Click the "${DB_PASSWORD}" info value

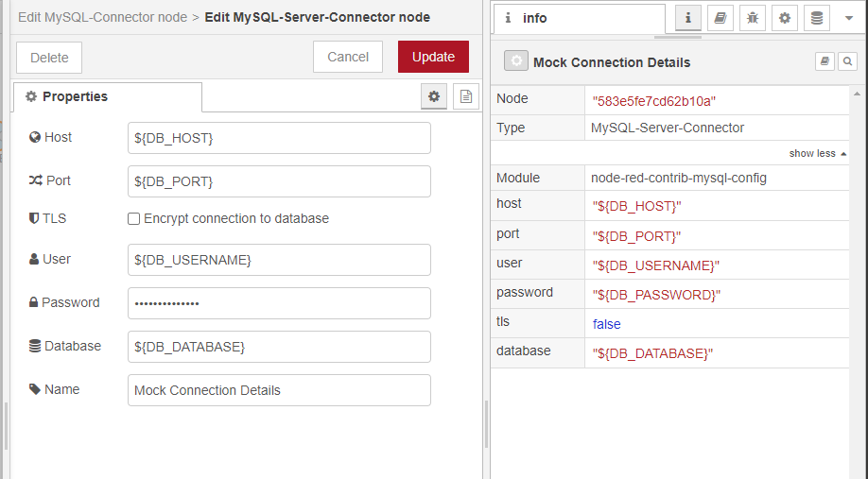tap(656, 295)
